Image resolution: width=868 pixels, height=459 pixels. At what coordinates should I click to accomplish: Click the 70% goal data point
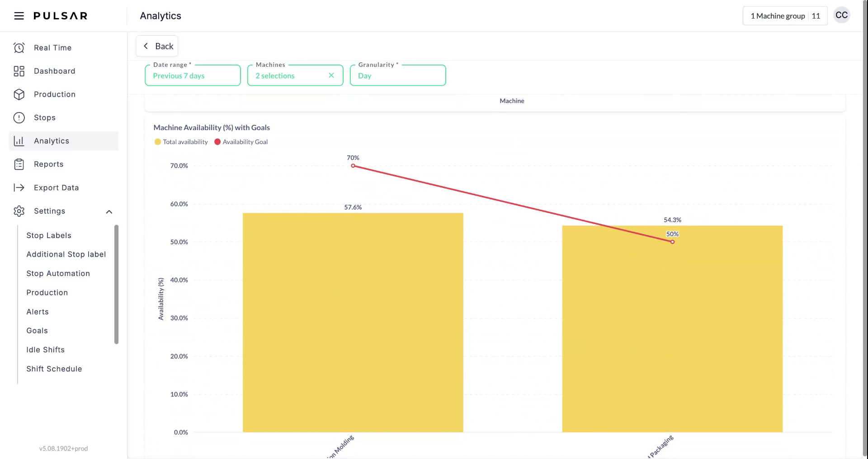[x=353, y=166]
